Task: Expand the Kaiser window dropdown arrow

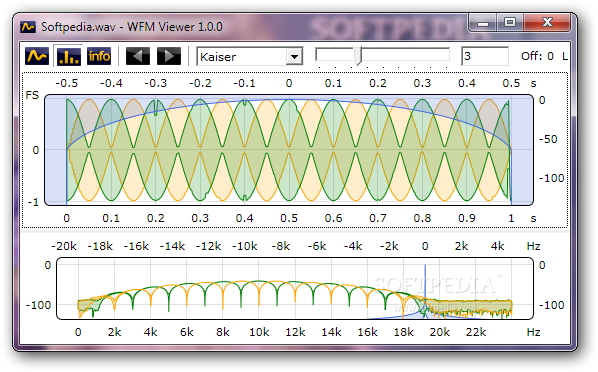Action: click(x=294, y=57)
